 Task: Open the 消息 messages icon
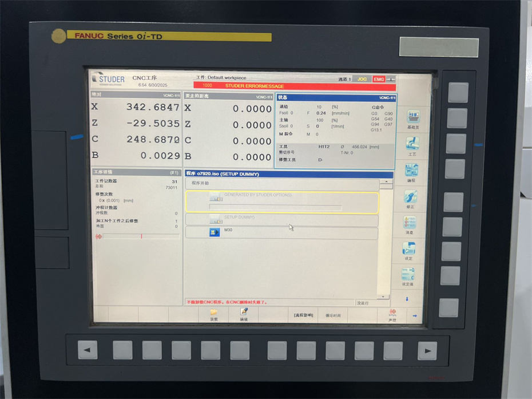410,223
